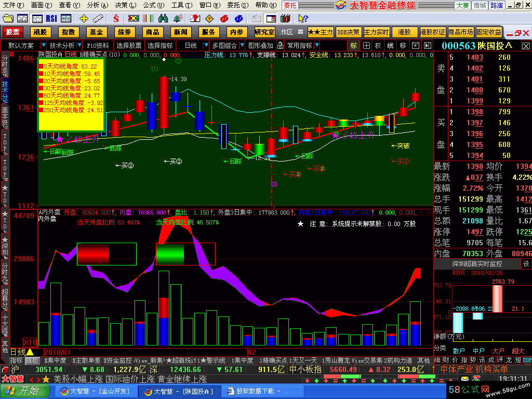Click the skip-to-end arrow icon in chart toolbar
Image resolution: width=532 pixels, height=399 pixels.
point(428,45)
